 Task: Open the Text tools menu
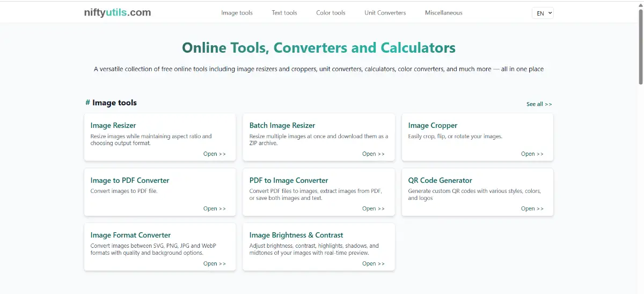coord(284,13)
